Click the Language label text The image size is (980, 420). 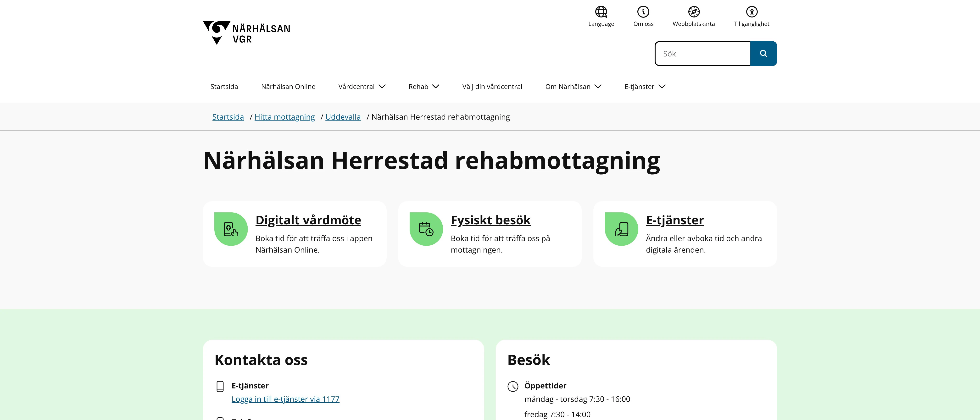pyautogui.click(x=601, y=24)
